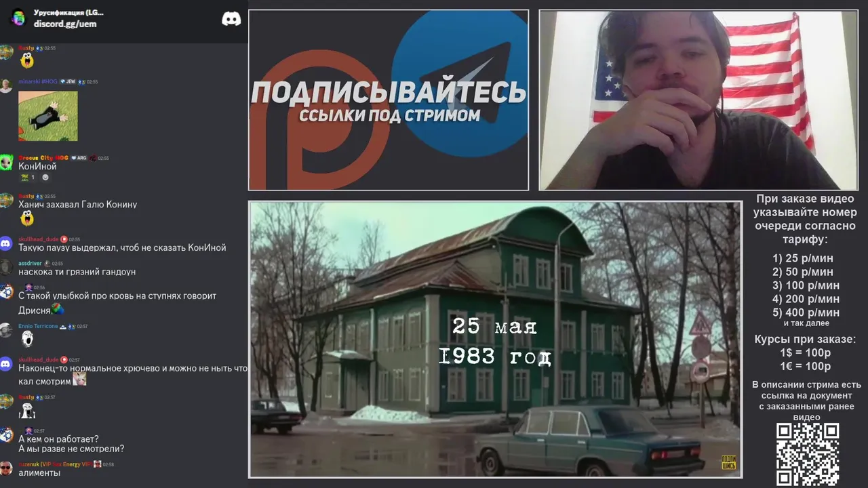Click message line "А мы разве не смотрели?"
The width and height of the screenshot is (868, 488).
point(71,449)
